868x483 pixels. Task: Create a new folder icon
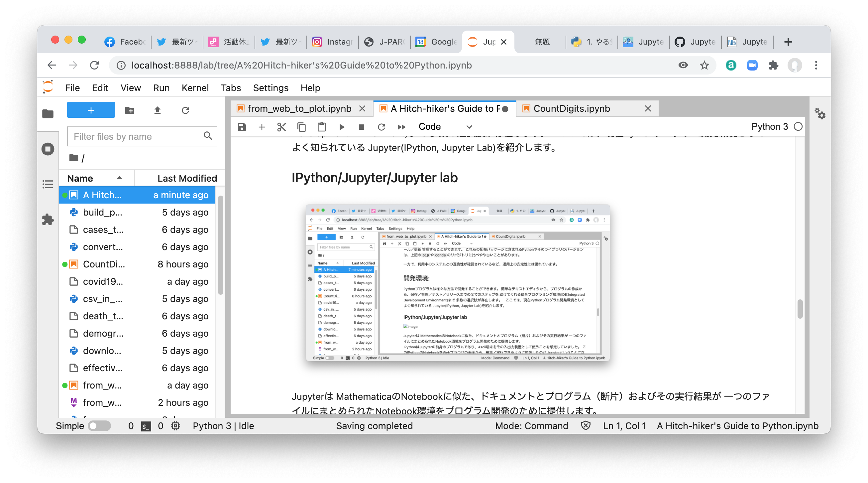[x=129, y=110]
